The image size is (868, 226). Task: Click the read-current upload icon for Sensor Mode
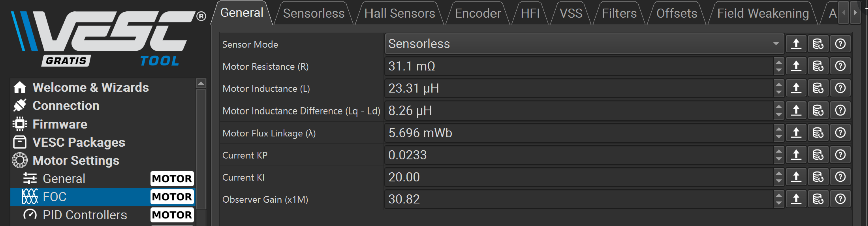pos(796,44)
